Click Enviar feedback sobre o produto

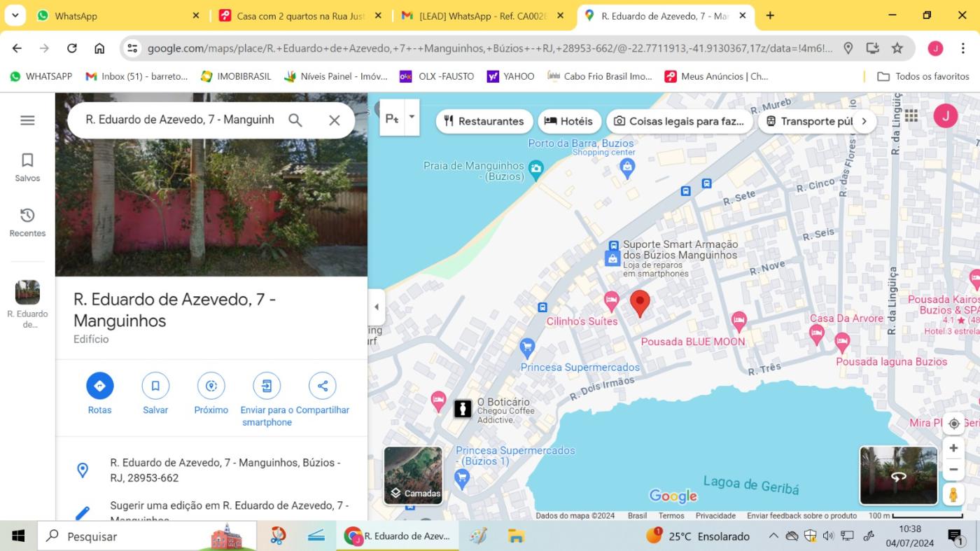801,515
